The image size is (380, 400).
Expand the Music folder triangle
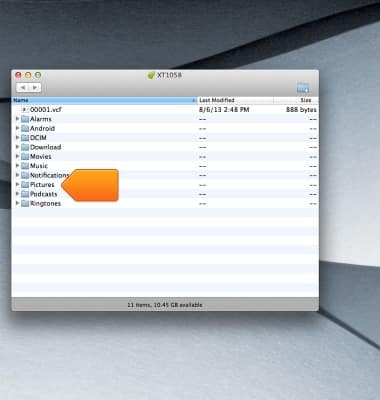pos(17,165)
